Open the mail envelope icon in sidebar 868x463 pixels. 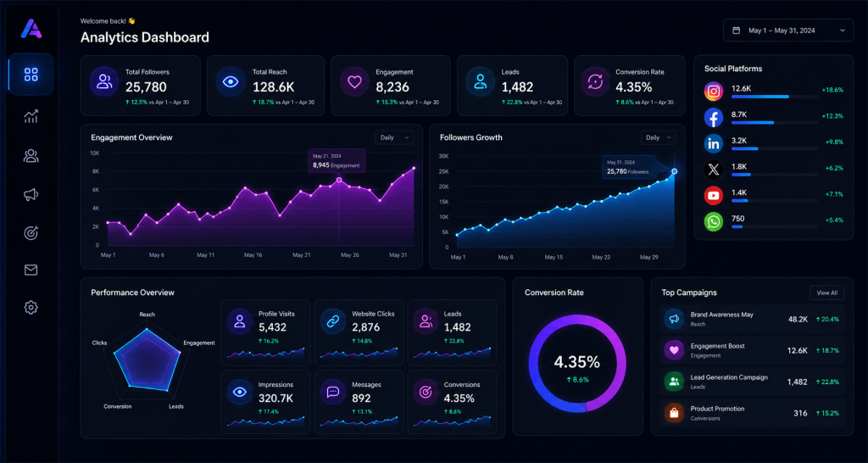tap(31, 270)
